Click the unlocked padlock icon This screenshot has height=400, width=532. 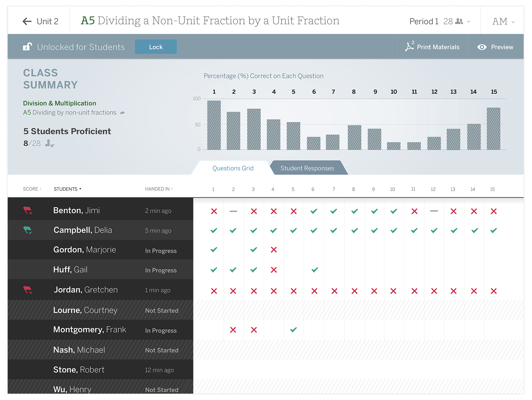coord(27,47)
